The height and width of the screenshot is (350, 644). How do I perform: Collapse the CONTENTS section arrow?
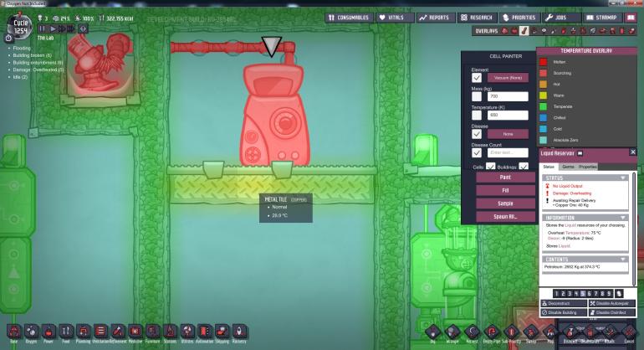tap(623, 260)
